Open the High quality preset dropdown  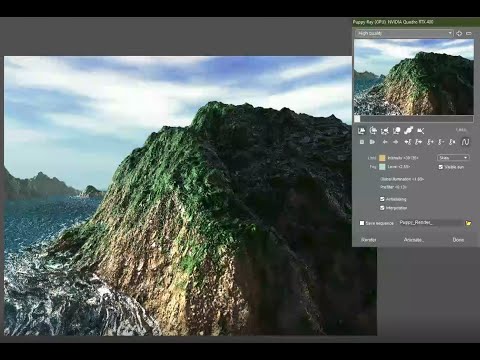tap(404, 33)
